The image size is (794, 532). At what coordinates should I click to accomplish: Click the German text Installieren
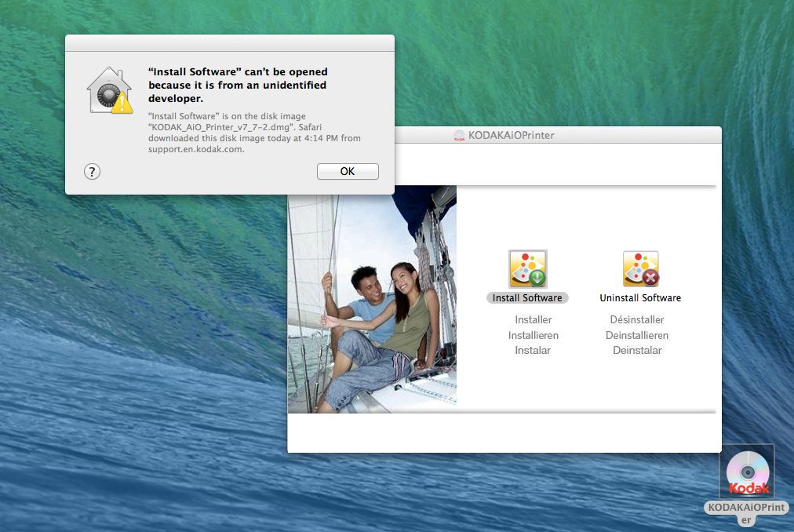tap(534, 335)
